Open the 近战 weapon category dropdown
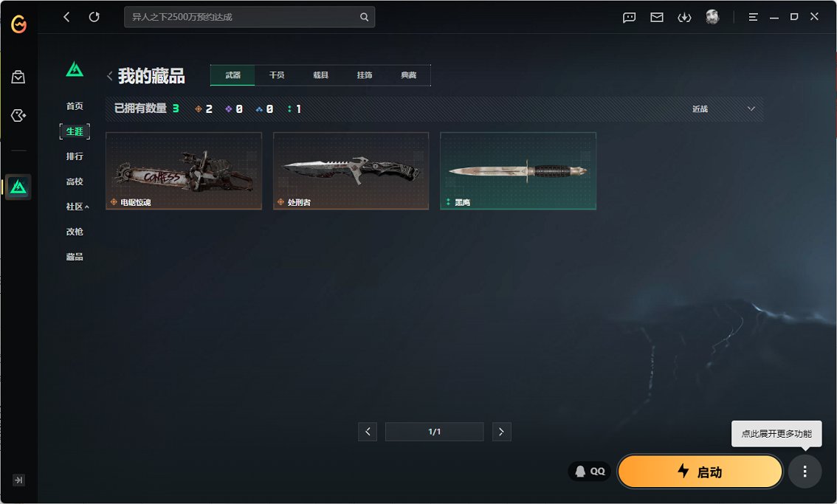This screenshot has height=504, width=837. point(723,108)
